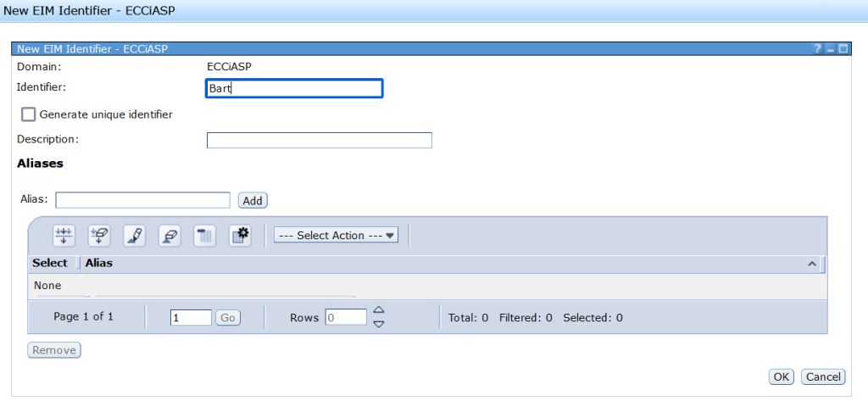Image resolution: width=868 pixels, height=401 pixels.
Task: Open help with the question mark icon
Action: [818, 49]
